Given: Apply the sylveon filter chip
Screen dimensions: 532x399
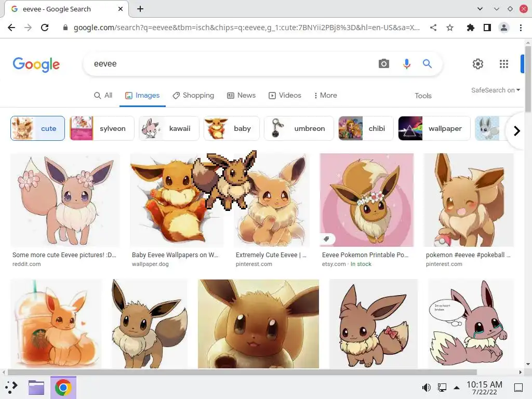Looking at the screenshot, I should 102,128.
